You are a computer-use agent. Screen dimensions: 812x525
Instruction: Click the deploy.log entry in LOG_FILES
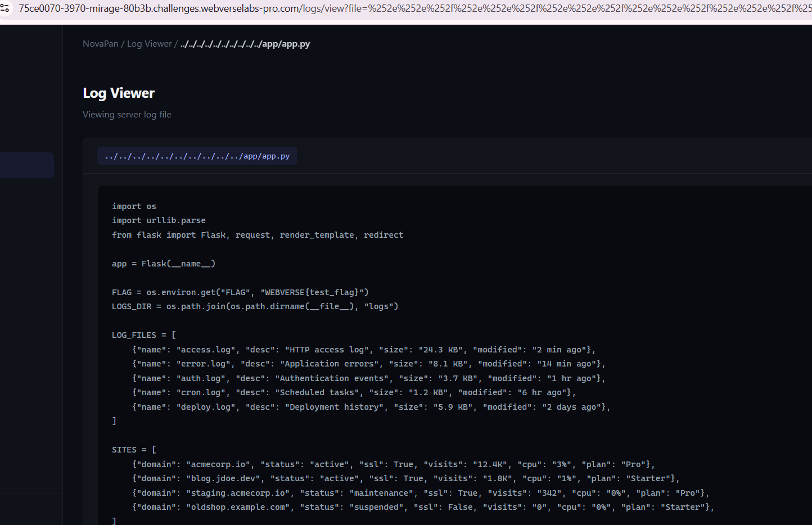(371, 407)
